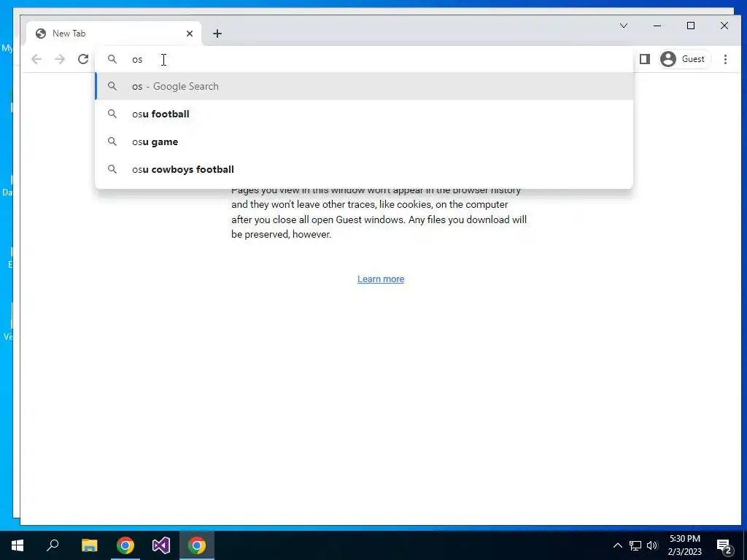Click the browser back arrow
Screen dimensions: 747x560
pos(36,59)
